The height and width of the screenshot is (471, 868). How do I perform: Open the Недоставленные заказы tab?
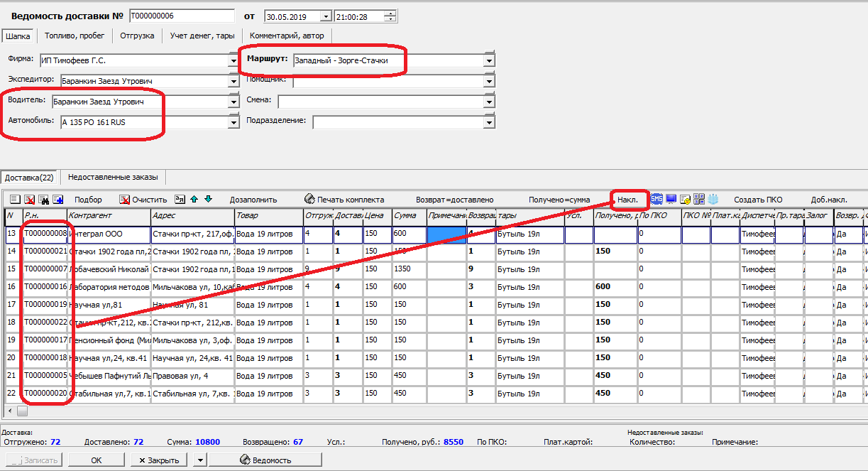coord(113,177)
